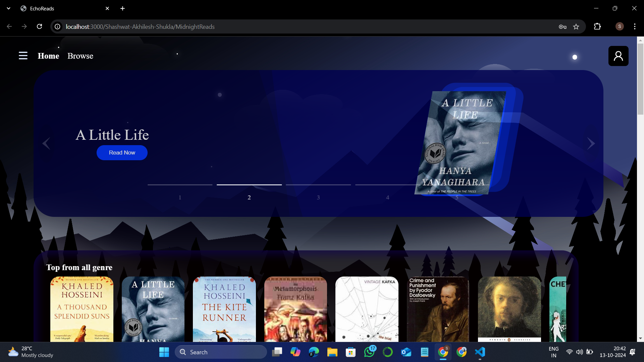Close the EchoReads tab
The image size is (644, 362).
[x=107, y=8]
